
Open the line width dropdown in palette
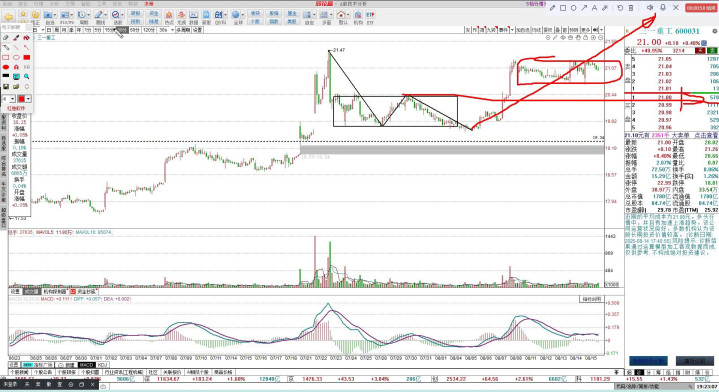pos(12,99)
